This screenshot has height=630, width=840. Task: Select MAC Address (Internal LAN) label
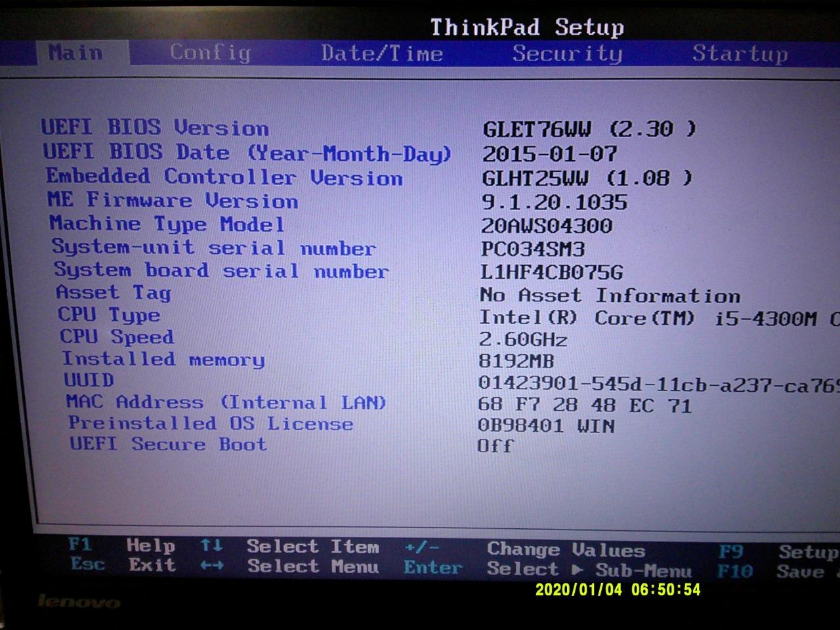226,402
